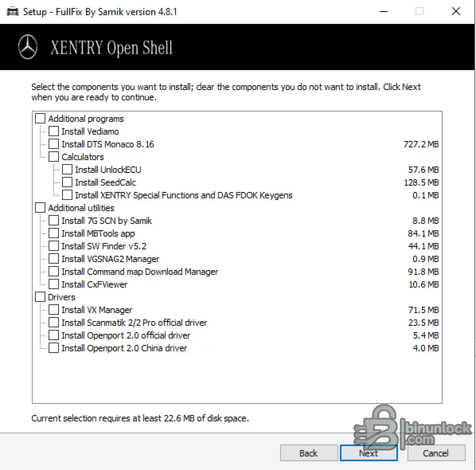Click the 'XENTRY Open Shell' banner title
The image size is (476, 470).
point(111,48)
